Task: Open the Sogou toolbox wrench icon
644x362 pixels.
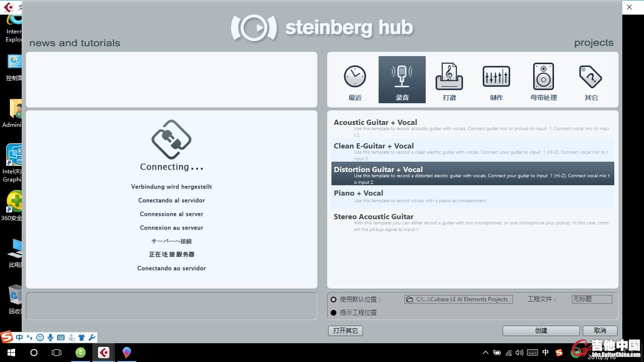Action: [92, 337]
